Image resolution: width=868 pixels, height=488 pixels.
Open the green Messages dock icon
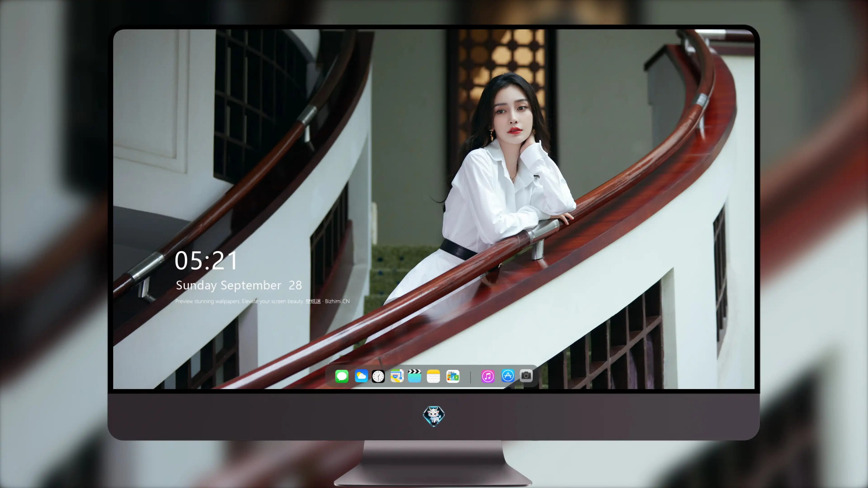click(342, 376)
